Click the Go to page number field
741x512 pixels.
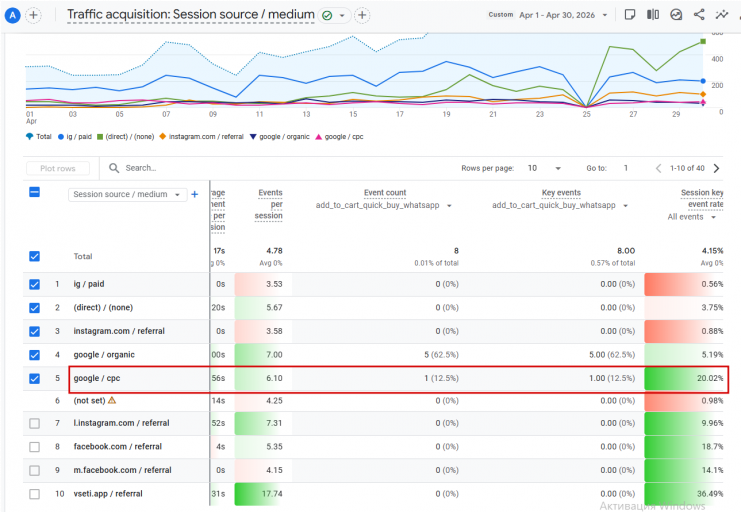pyautogui.click(x=626, y=168)
